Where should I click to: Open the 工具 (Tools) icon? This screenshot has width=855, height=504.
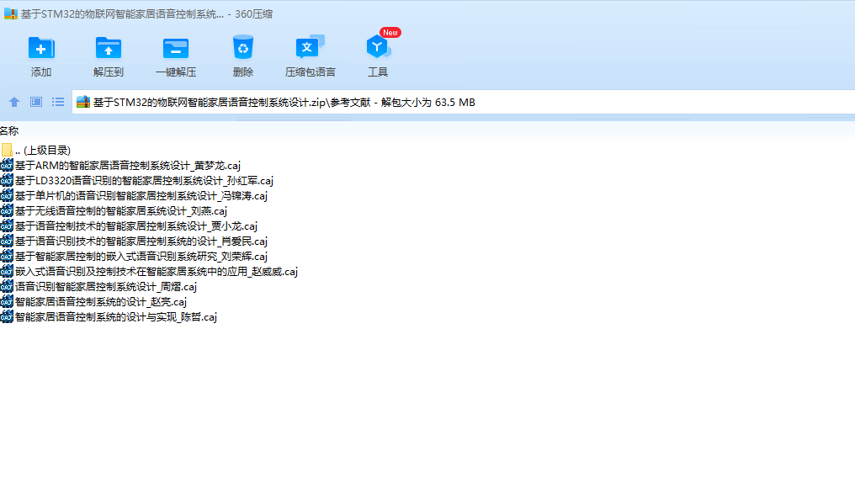pyautogui.click(x=377, y=47)
